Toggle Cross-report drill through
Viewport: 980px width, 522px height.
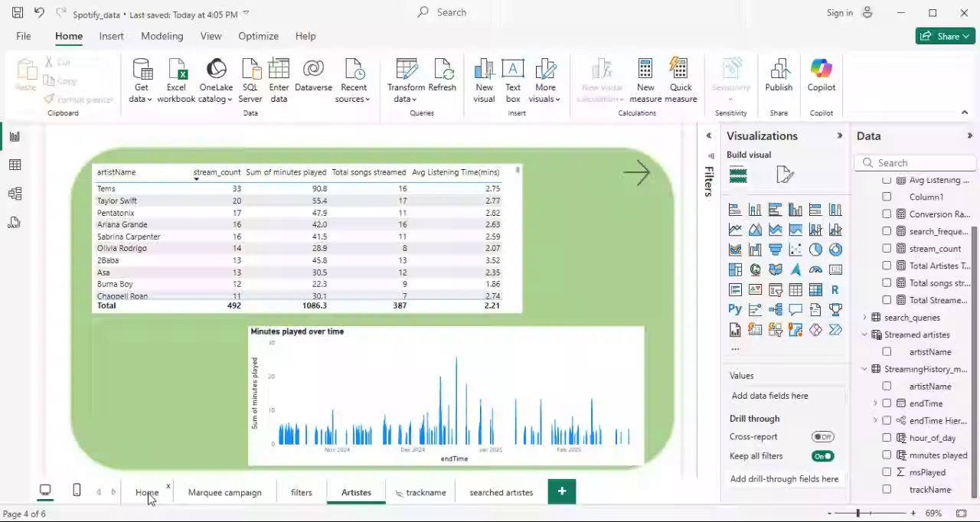click(823, 437)
